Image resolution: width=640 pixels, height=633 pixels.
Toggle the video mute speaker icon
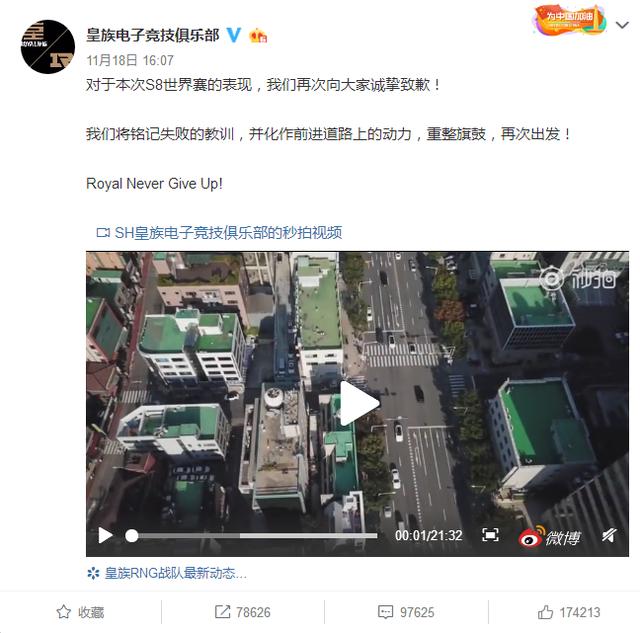[609, 535]
